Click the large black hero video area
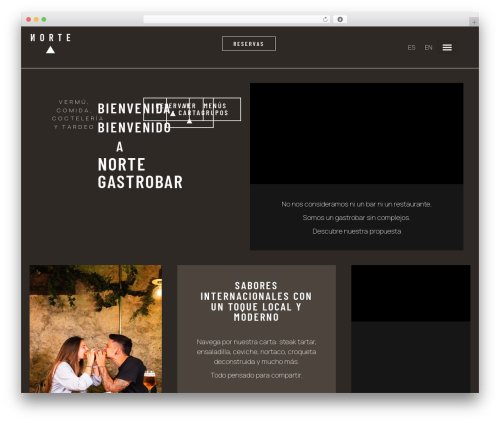Screen dimensions: 500x423 tap(356, 133)
